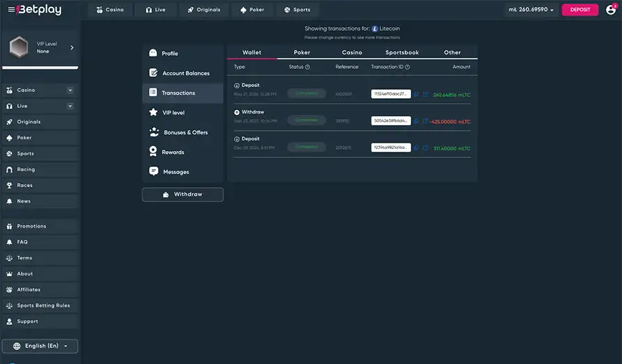Click the 11324ef10aac27 transaction ID field
Image resolution: width=622 pixels, height=364 pixels.
[391, 94]
